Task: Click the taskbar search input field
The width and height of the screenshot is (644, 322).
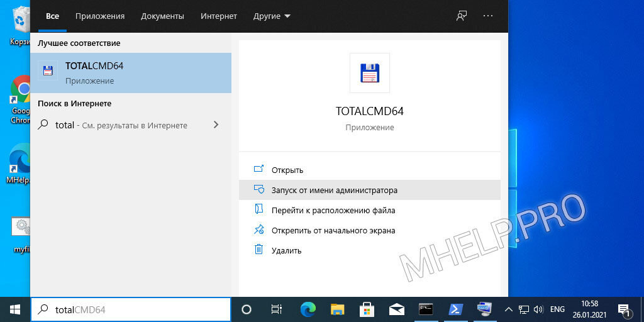Action: tap(131, 309)
